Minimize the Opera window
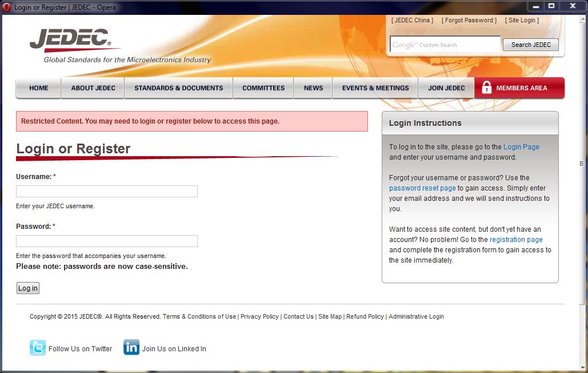 536,6
